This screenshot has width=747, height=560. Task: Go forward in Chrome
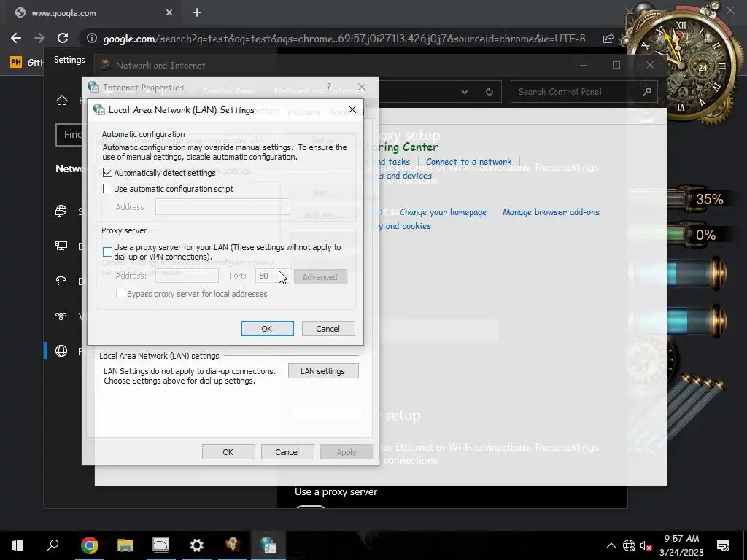pyautogui.click(x=39, y=38)
